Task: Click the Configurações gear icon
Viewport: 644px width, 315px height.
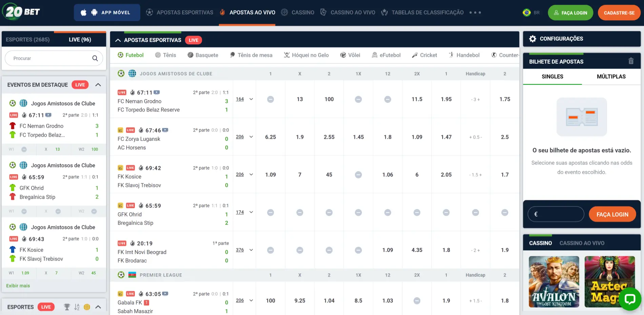Action: pos(532,39)
